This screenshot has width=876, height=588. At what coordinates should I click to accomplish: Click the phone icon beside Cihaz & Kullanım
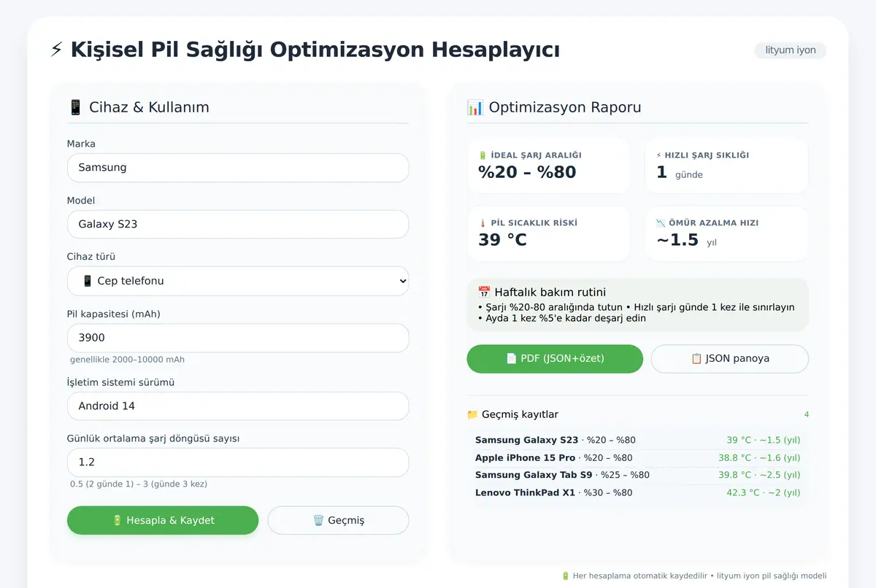pyautogui.click(x=75, y=107)
